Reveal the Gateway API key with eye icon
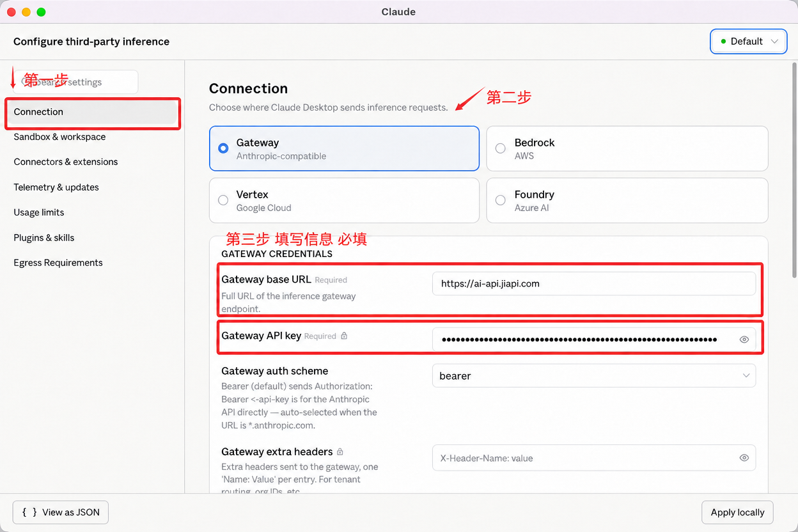The width and height of the screenshot is (798, 532). click(744, 340)
